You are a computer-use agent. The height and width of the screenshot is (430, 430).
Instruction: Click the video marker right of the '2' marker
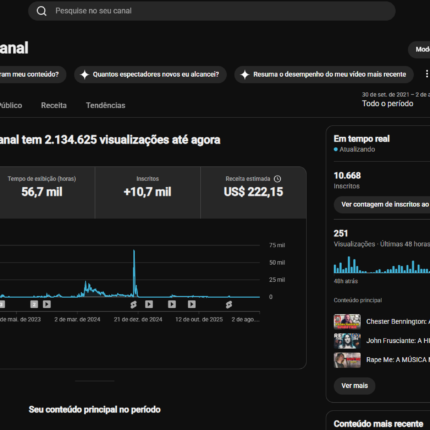click(47, 304)
